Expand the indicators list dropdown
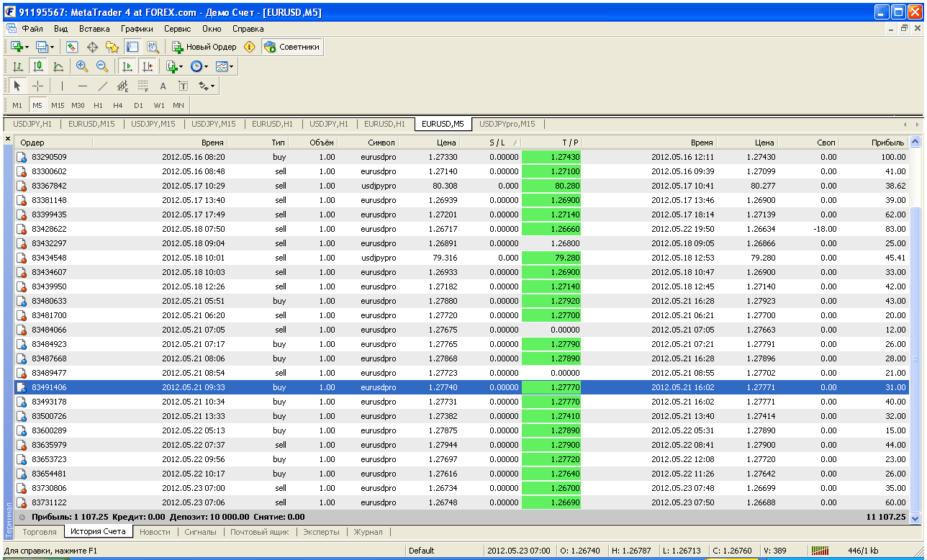 pos(174,66)
